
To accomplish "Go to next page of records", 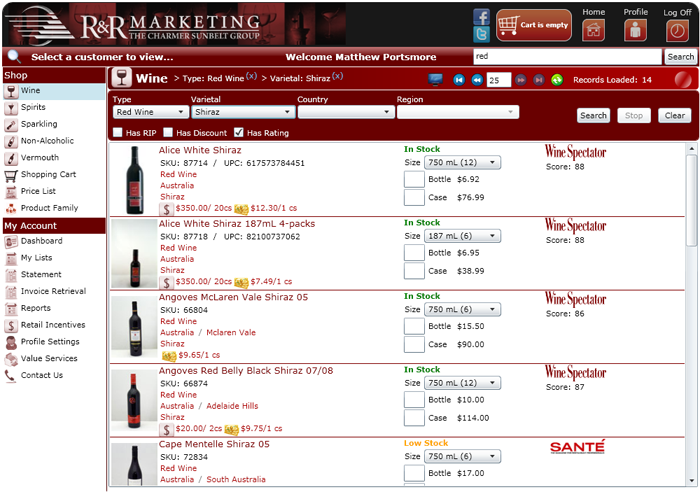I will (x=521, y=80).
